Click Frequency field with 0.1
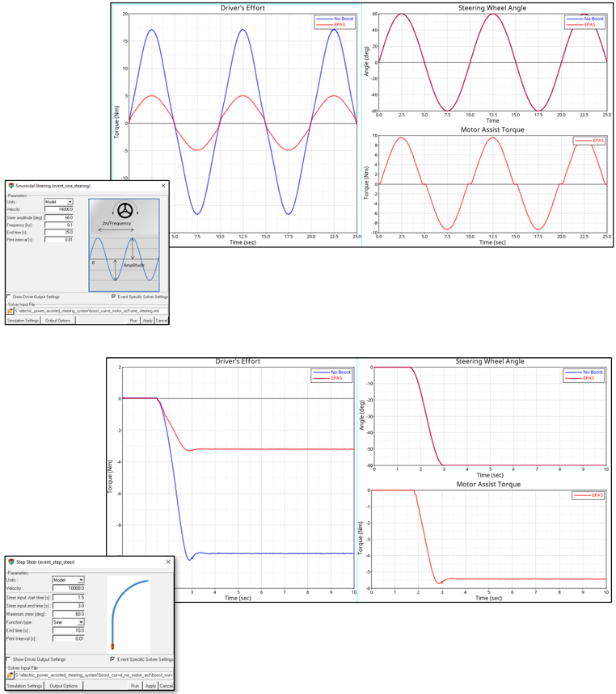Screen dimensions: 616x694 (59, 225)
